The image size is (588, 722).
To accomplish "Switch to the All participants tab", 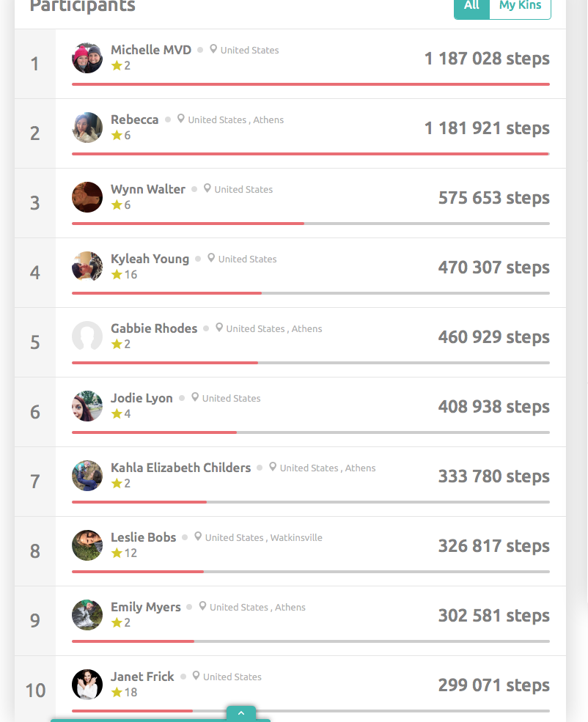I will click(x=471, y=7).
